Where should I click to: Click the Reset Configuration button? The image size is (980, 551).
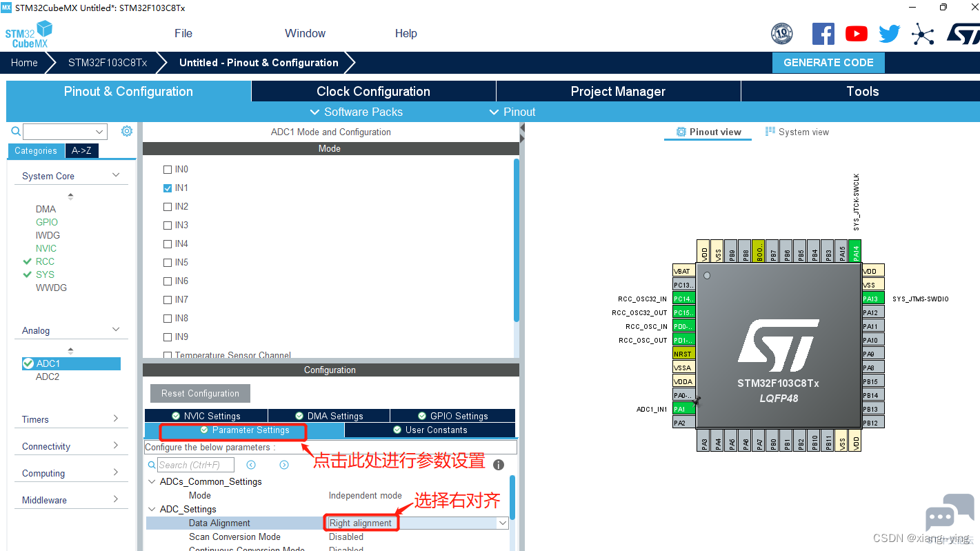[x=200, y=394]
